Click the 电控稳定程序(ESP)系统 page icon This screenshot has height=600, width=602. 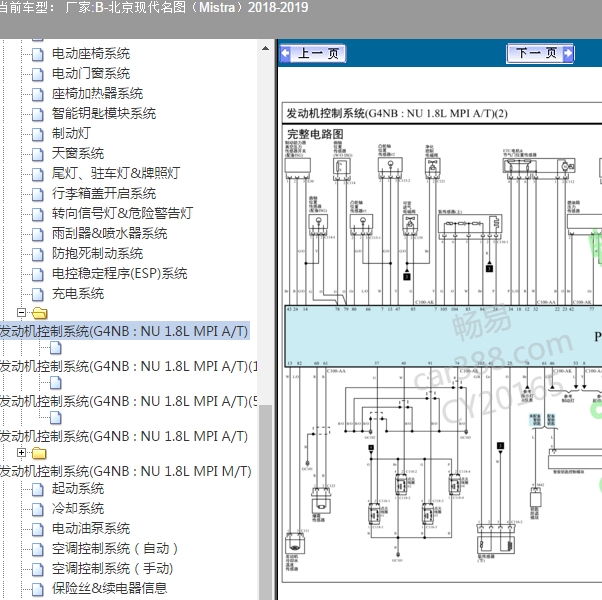pyautogui.click(x=38, y=274)
